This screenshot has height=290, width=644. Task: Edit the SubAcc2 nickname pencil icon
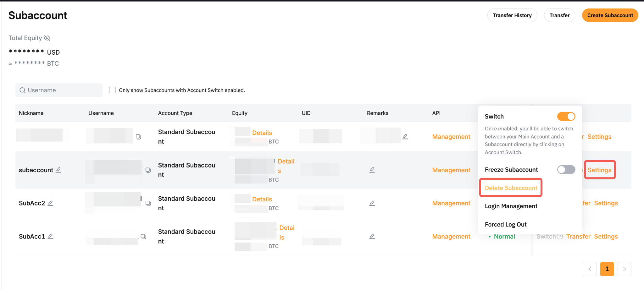click(50, 203)
